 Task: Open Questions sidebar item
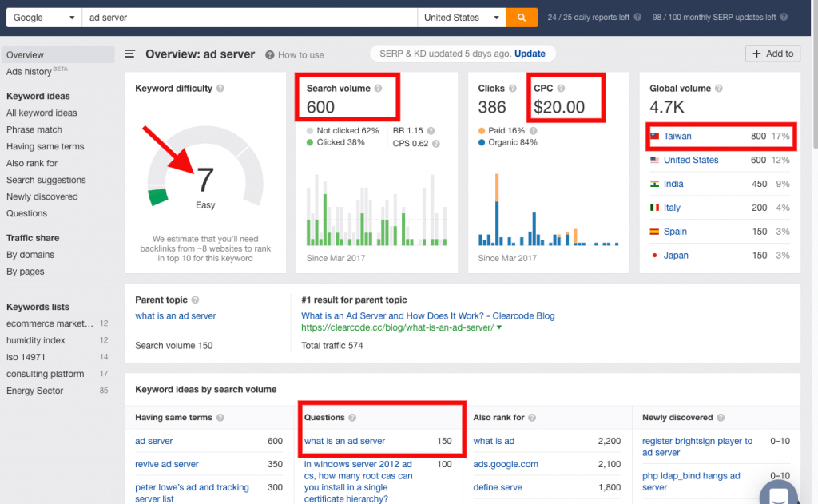(x=26, y=213)
